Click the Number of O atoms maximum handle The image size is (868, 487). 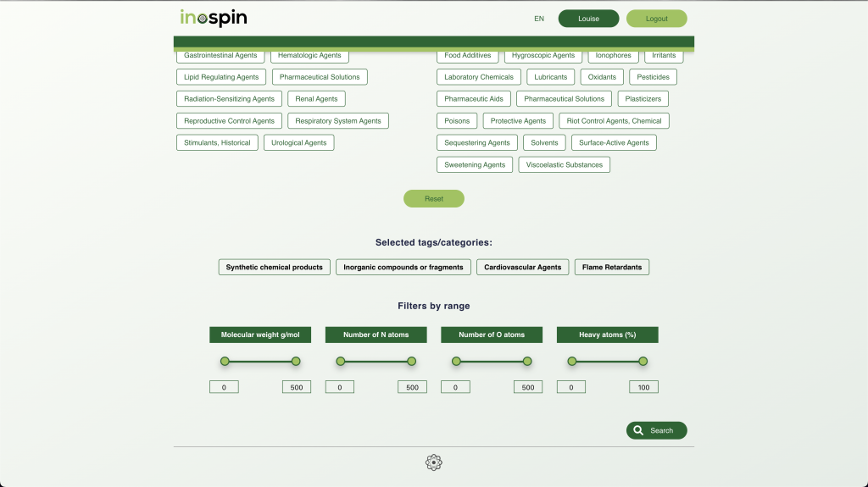527,362
